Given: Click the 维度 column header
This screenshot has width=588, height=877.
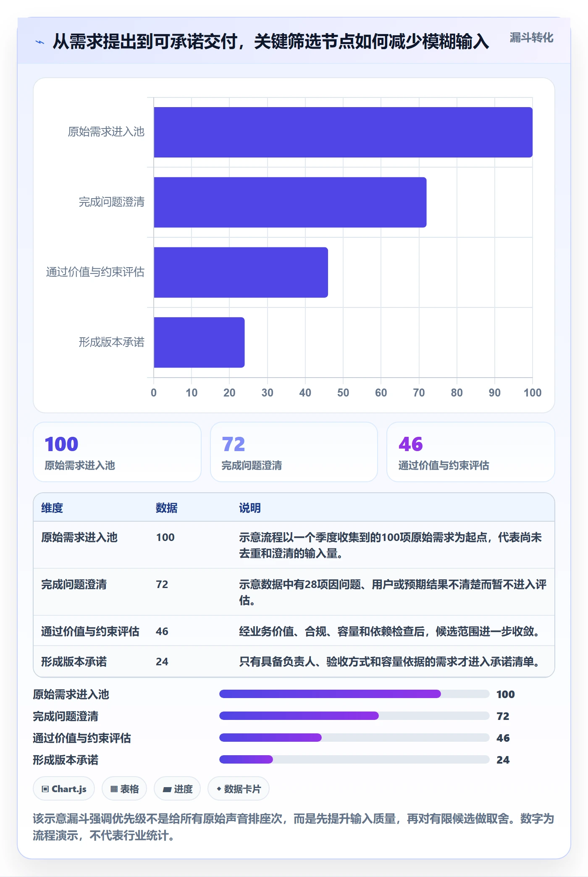Looking at the screenshot, I should [x=52, y=508].
